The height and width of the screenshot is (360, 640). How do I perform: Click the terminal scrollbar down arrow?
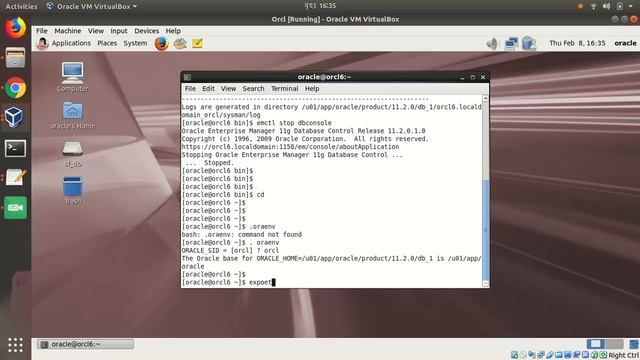[485, 284]
